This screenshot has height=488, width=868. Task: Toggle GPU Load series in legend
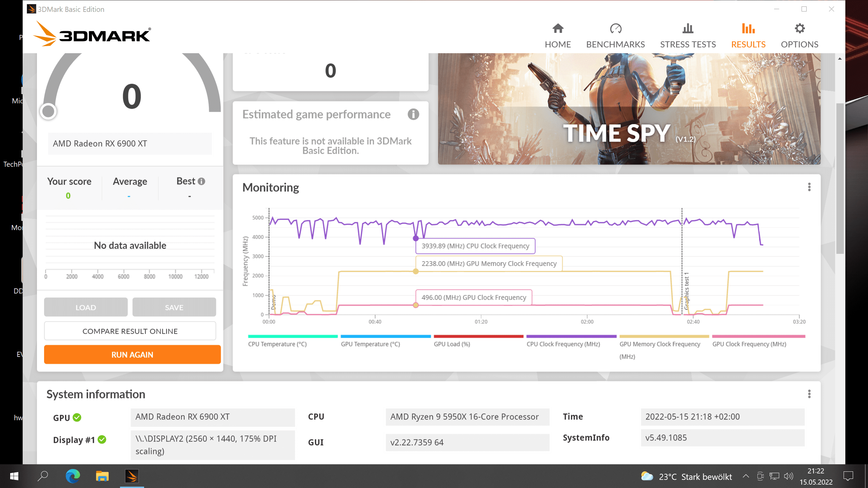point(478,341)
